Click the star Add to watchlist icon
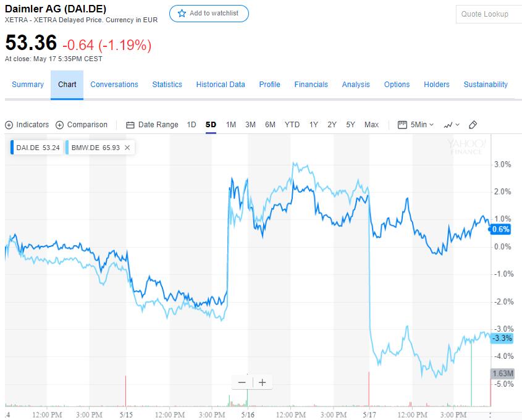Viewport: 522px width, 420px height. pyautogui.click(x=182, y=14)
